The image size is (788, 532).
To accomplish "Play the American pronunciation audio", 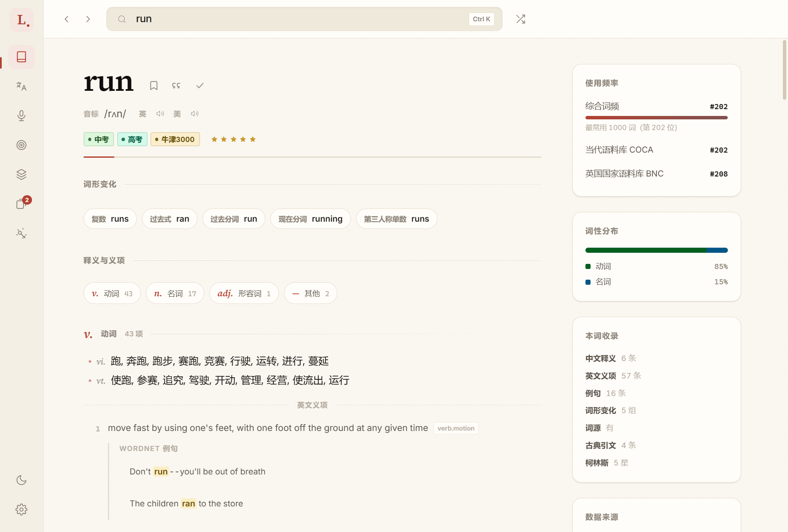I will click(194, 114).
